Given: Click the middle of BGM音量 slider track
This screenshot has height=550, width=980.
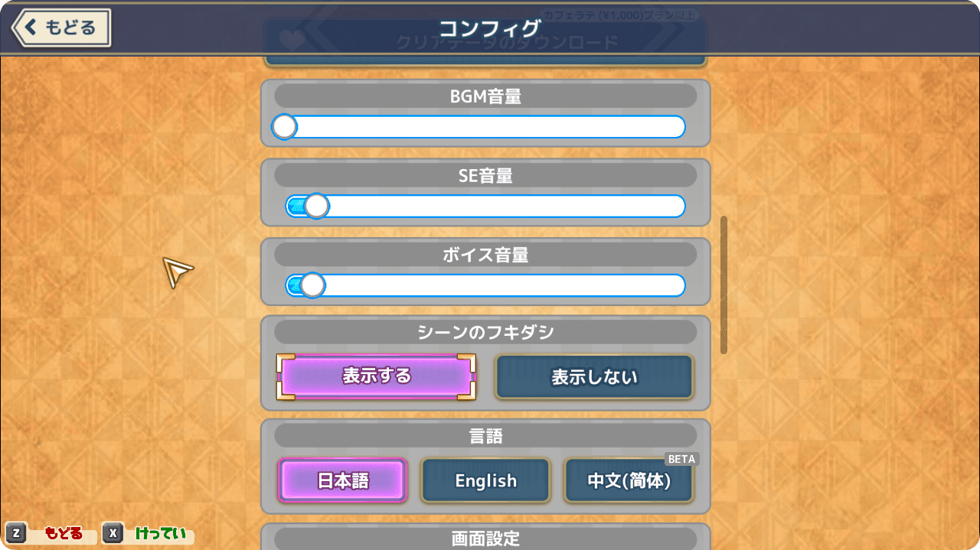Looking at the screenshot, I should (485, 127).
